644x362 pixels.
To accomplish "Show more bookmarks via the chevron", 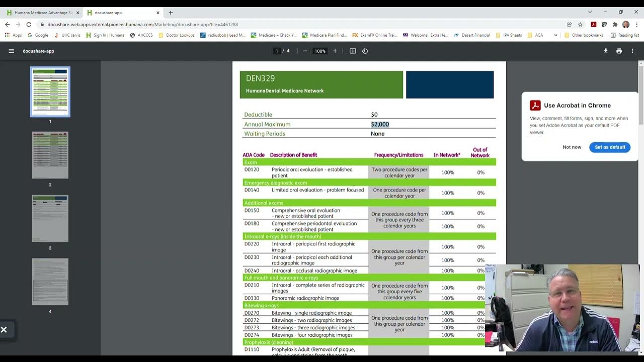I will [555, 35].
